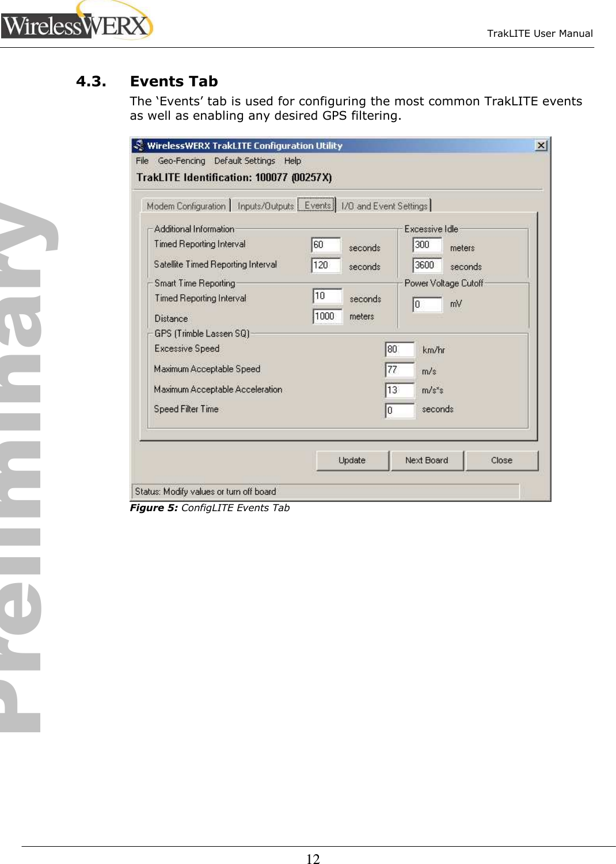Switch to I/O and Event Settings tab
The image size is (616, 864).
point(385,206)
